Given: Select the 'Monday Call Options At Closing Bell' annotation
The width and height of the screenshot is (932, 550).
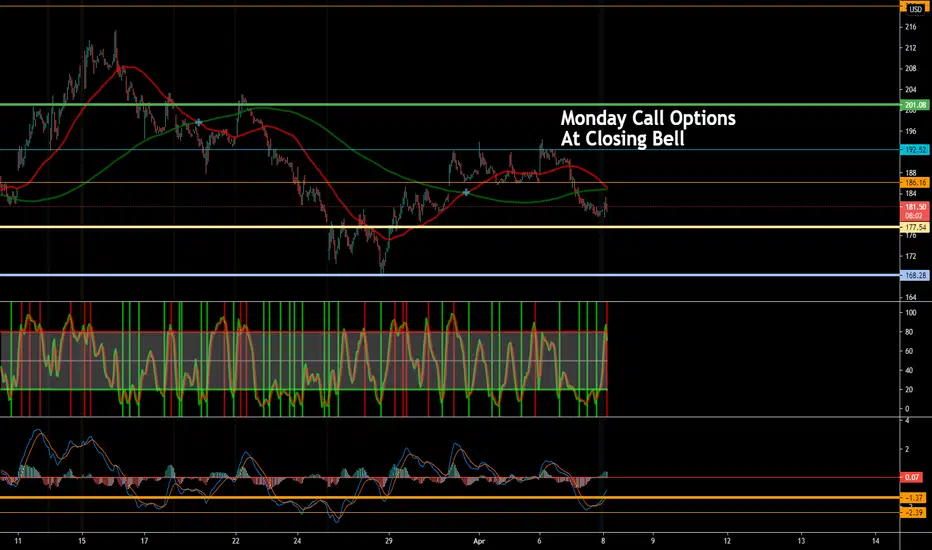Looking at the screenshot, I should [x=648, y=128].
